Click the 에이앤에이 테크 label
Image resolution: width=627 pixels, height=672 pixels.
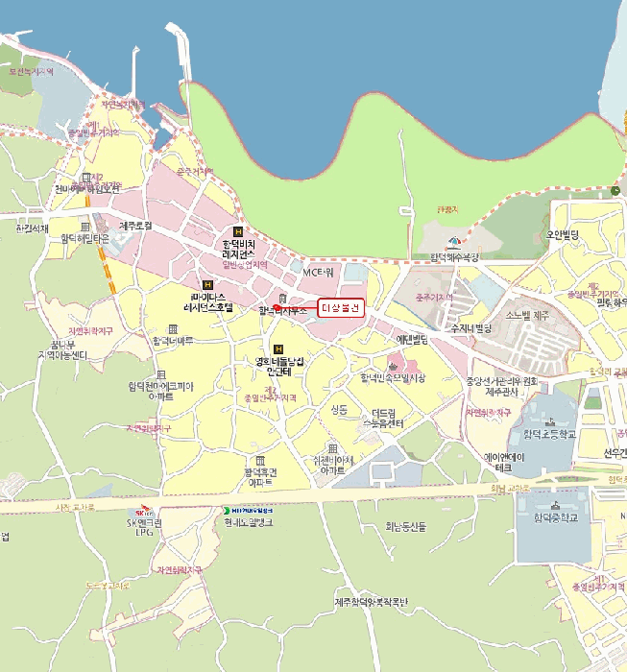[504, 463]
